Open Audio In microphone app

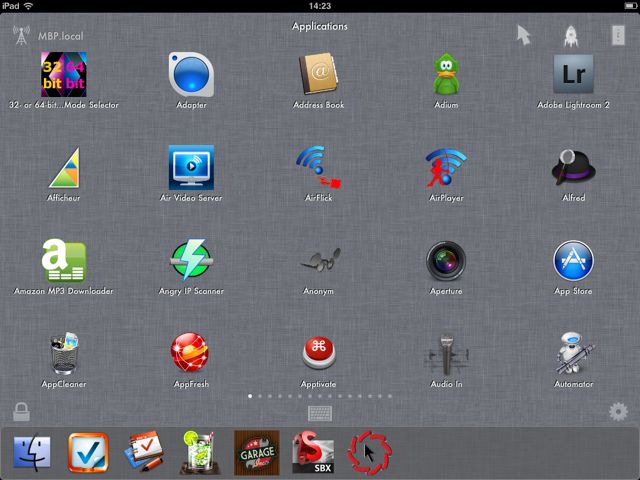[446, 354]
